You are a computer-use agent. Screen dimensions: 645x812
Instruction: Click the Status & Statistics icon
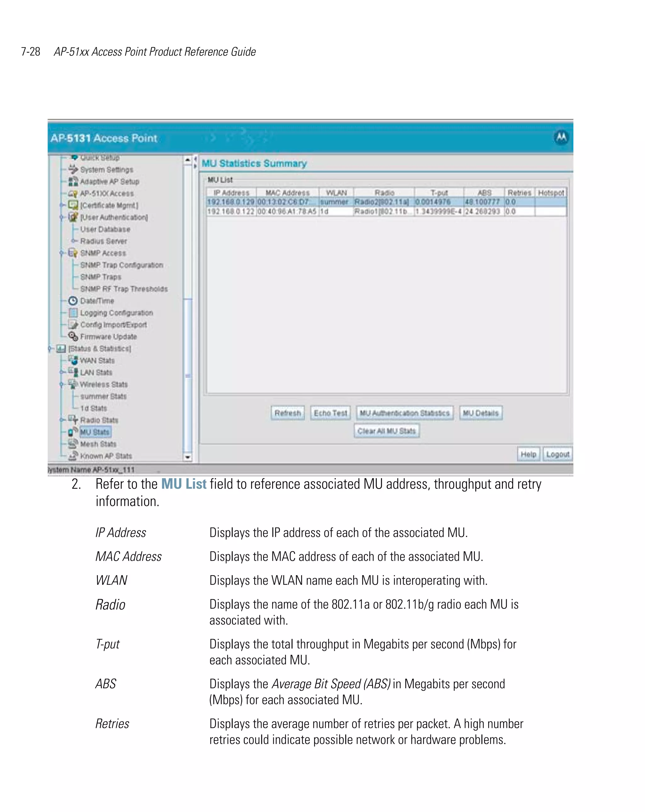coord(61,348)
